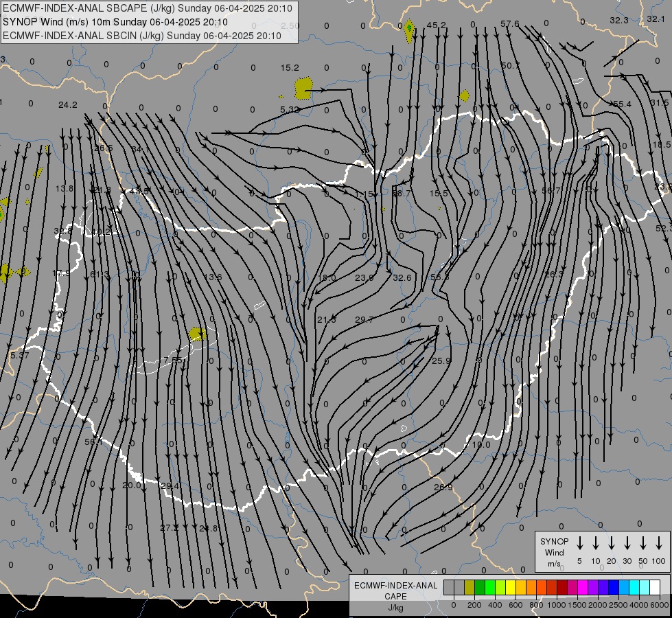Click the map value 61.3
Viewport: 672px width, 618px height.
click(100, 275)
